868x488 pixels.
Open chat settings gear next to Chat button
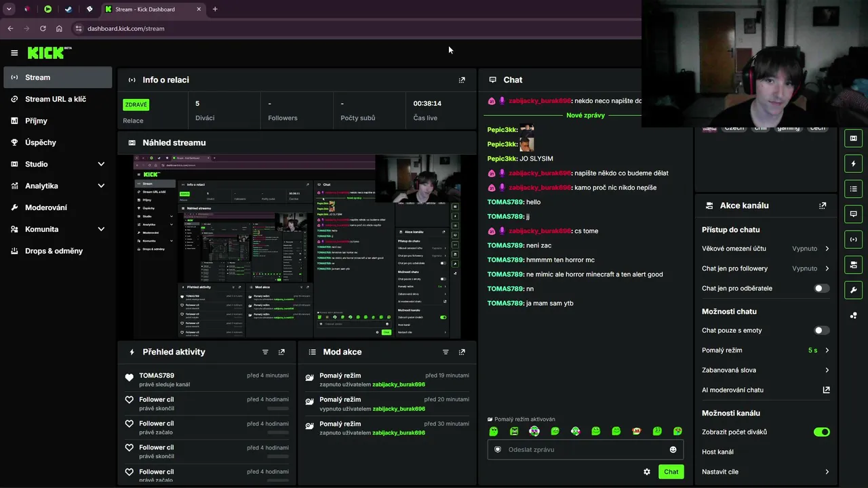[x=647, y=472]
